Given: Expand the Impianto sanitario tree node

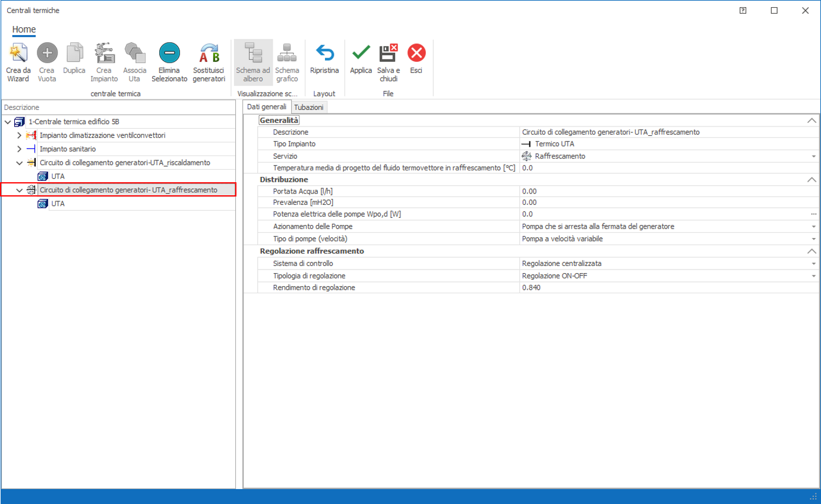Looking at the screenshot, I should [x=19, y=149].
